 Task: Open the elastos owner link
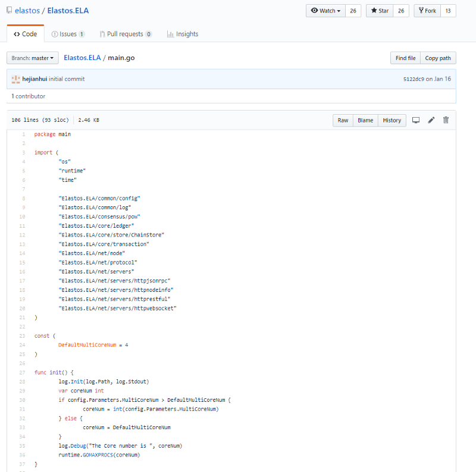(x=27, y=11)
